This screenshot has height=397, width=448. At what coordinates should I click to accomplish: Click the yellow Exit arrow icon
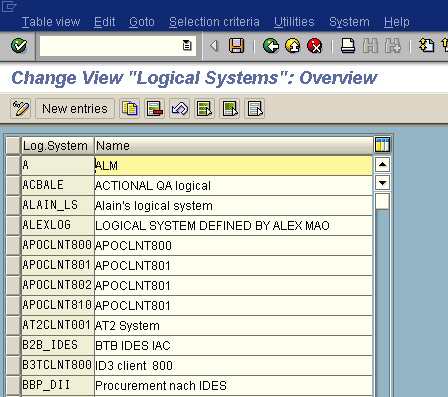(x=293, y=46)
